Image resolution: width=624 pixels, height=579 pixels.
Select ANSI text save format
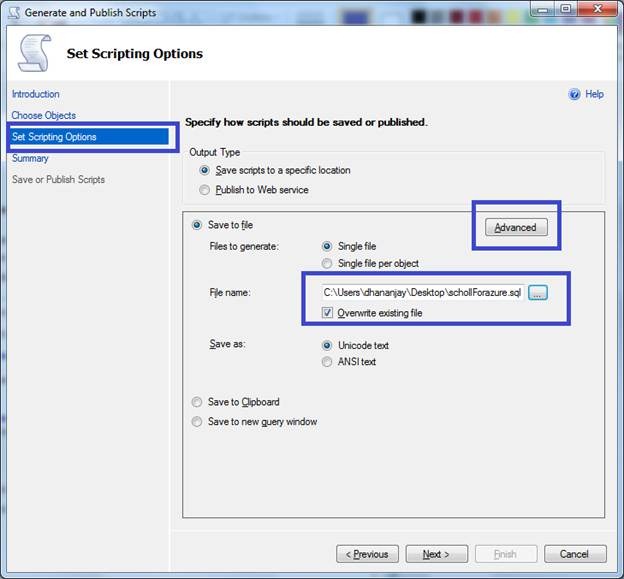coord(327,362)
